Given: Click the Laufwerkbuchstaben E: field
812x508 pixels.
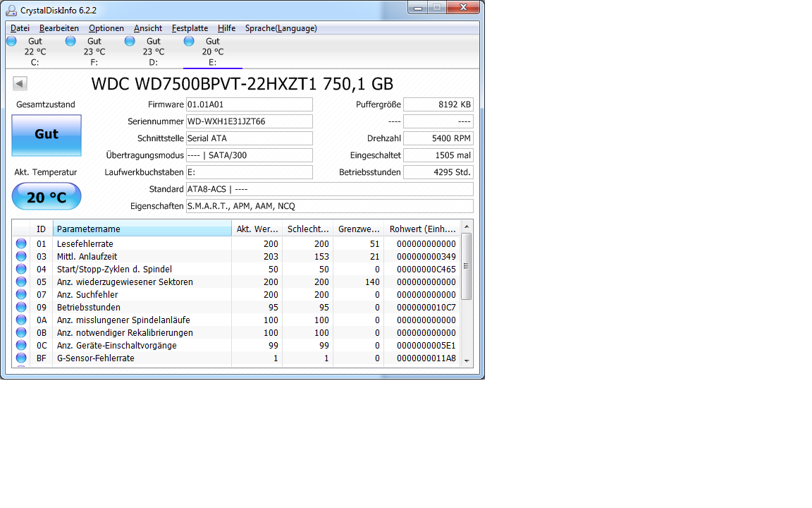Looking at the screenshot, I should (x=249, y=172).
